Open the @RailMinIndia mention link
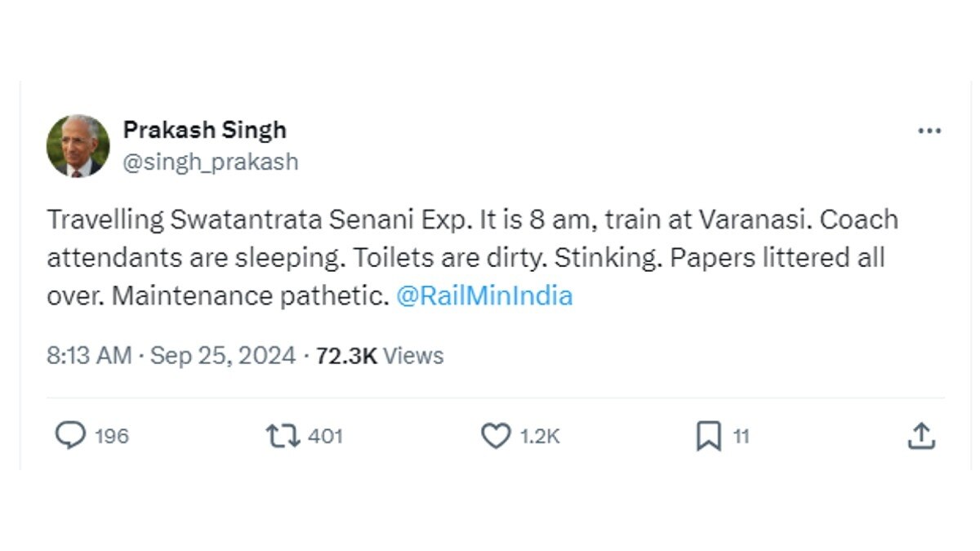The width and height of the screenshot is (980, 551). click(484, 295)
